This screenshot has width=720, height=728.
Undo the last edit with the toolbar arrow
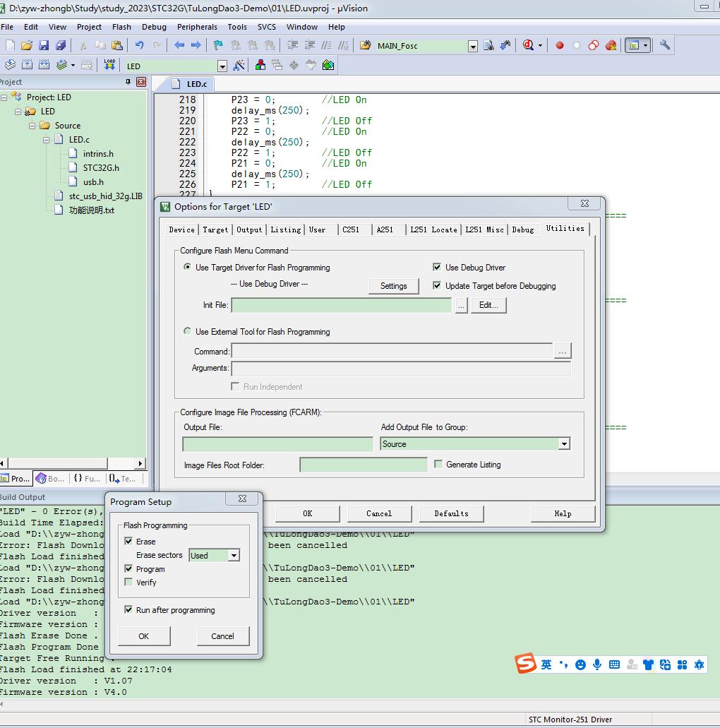[139, 45]
